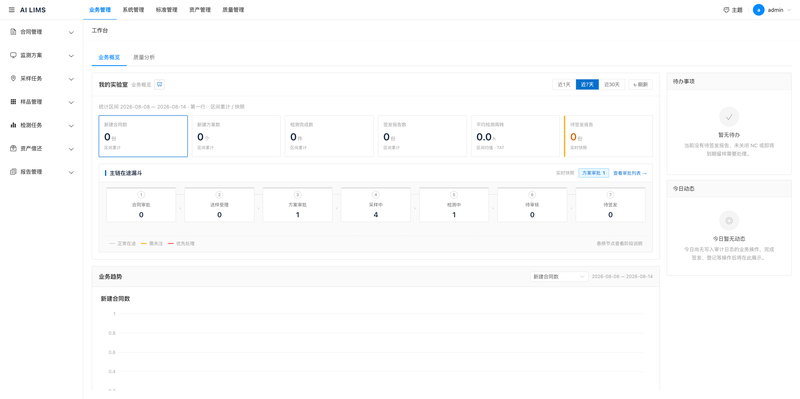Viewport: 800px width, 399px height.
Task: Click the 送样受理 funnel stage
Action: [219, 205]
